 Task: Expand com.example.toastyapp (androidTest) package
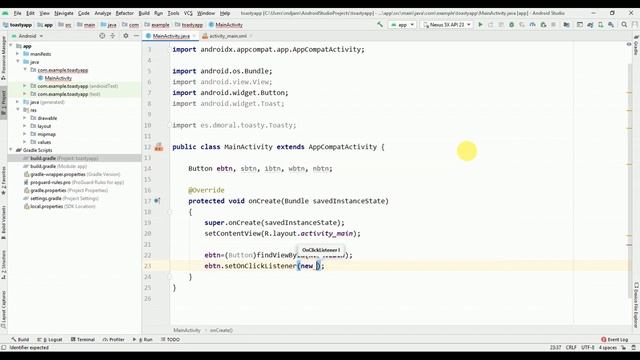25,86
